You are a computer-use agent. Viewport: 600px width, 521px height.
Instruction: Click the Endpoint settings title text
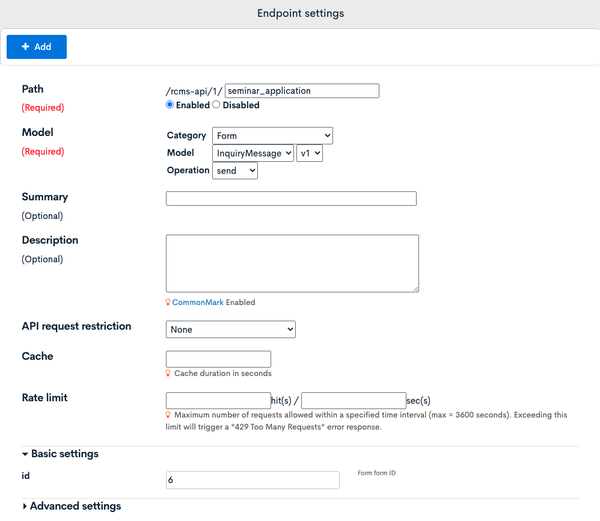click(300, 13)
